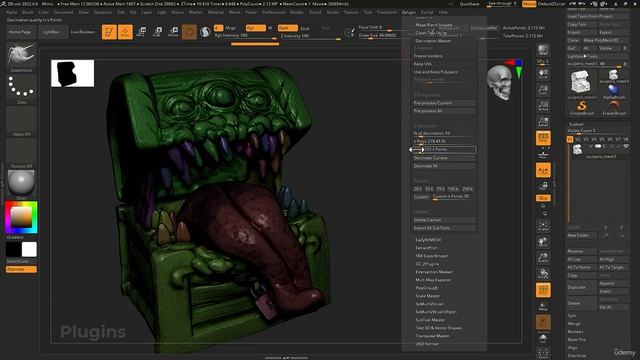This screenshot has height=360, width=640.
Task: Toggle the Zsub button
Action: tap(304, 29)
